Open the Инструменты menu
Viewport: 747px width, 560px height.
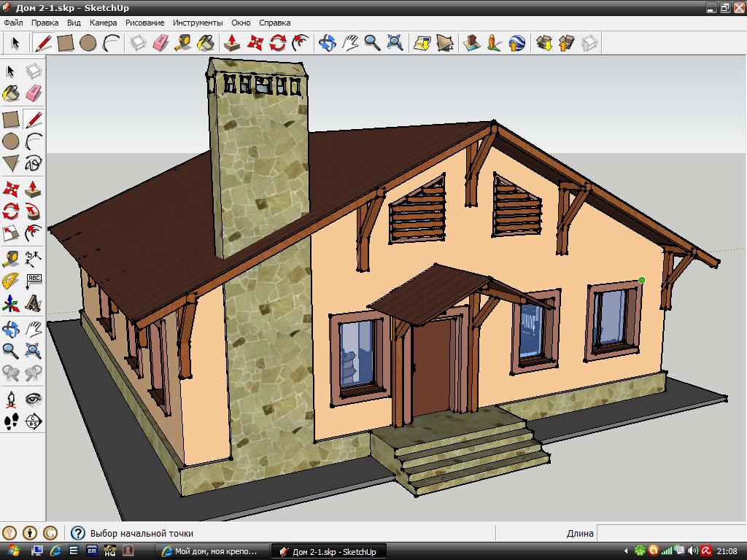click(198, 23)
